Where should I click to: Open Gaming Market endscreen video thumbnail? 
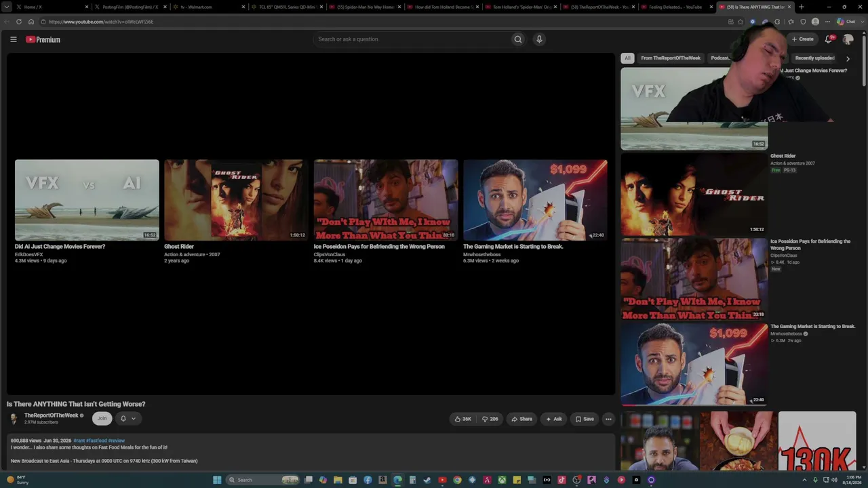pyautogui.click(x=535, y=200)
